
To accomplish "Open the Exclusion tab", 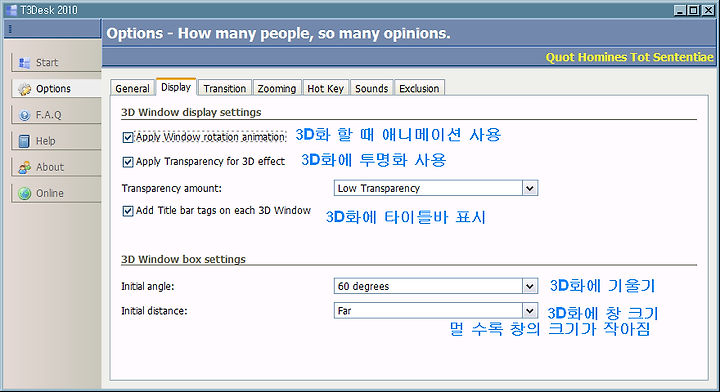I will (419, 88).
